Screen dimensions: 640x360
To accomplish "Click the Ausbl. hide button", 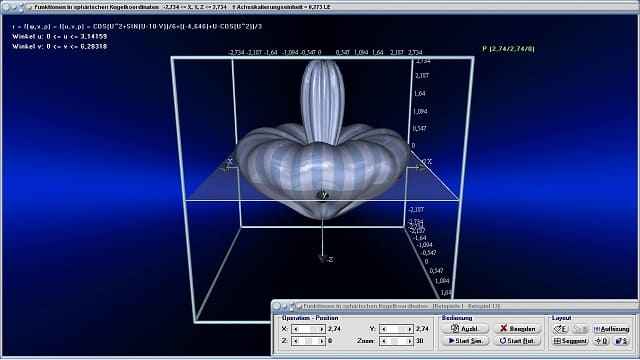I will pos(465,329).
